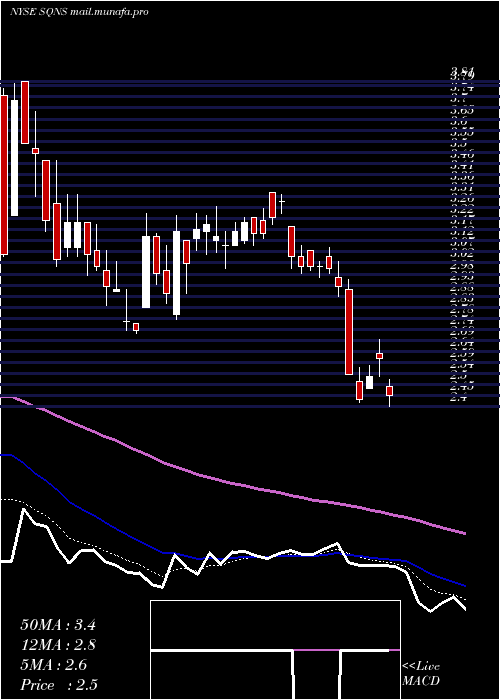The image size is (500, 700).
Task: Click the "<<Live MACD" label
Action: (421, 674)
